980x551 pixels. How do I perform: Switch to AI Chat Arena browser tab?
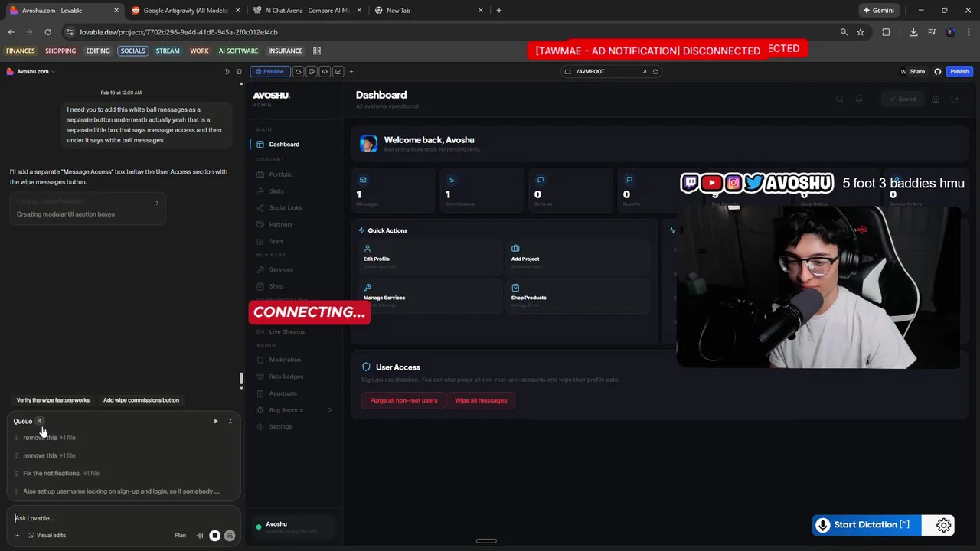[306, 11]
